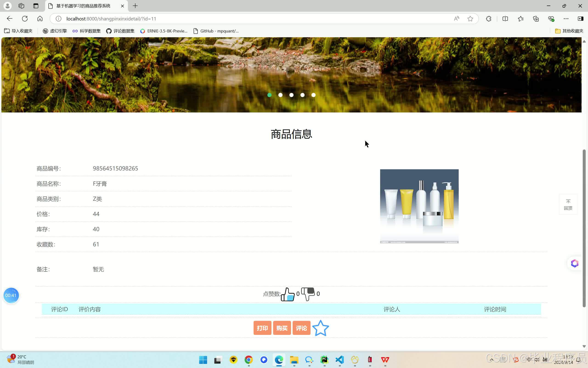Open WPS Office from taskbar

385,360
